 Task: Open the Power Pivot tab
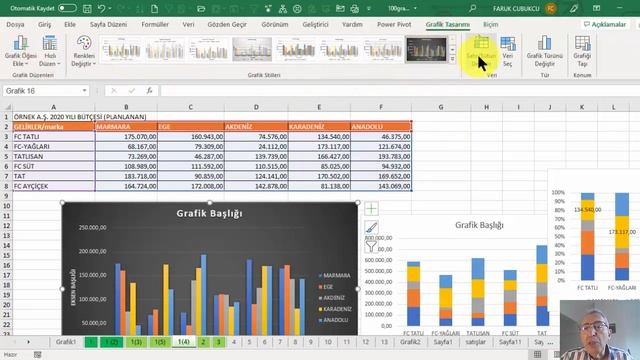click(x=394, y=24)
